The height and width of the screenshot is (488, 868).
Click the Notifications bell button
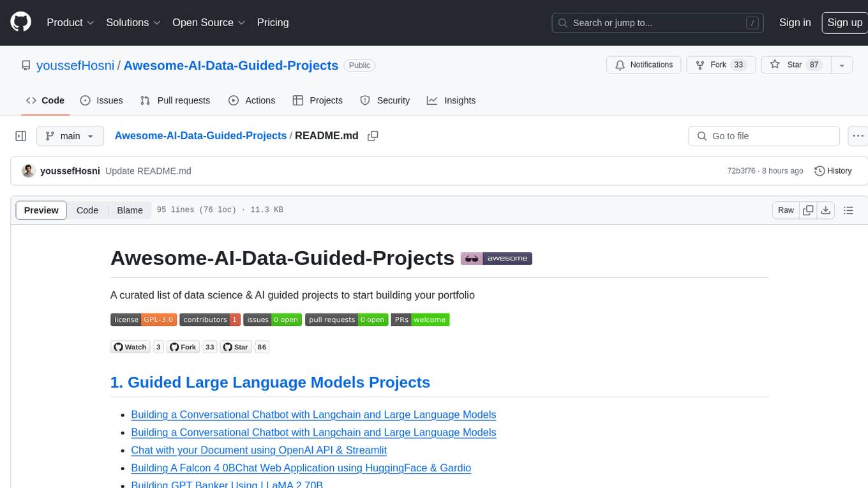644,65
